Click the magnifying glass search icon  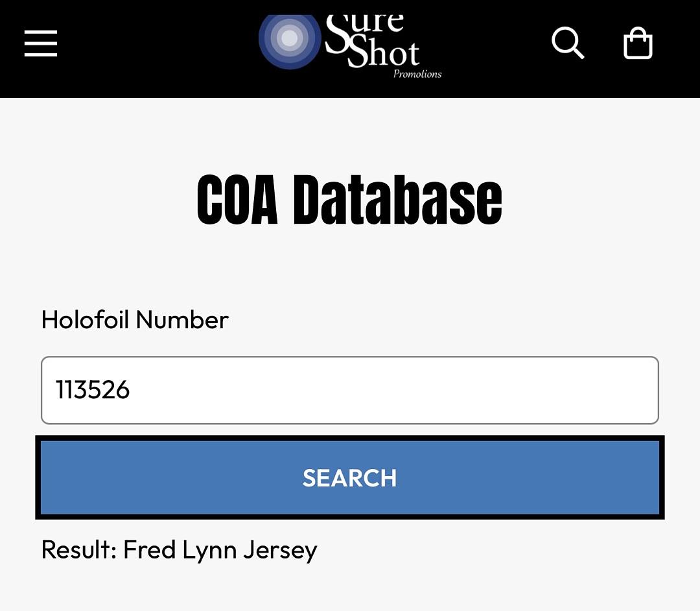click(x=568, y=43)
